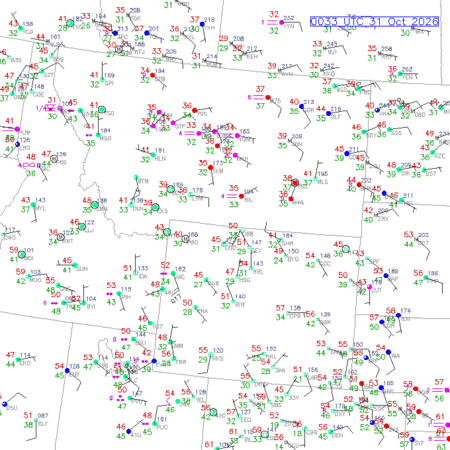Select the open station circle at RKS
450x450 pixels.
pos(211,355)
